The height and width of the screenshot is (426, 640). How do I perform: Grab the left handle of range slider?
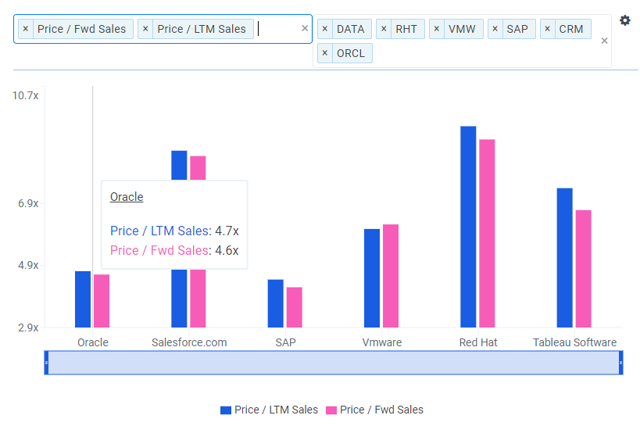click(x=47, y=362)
